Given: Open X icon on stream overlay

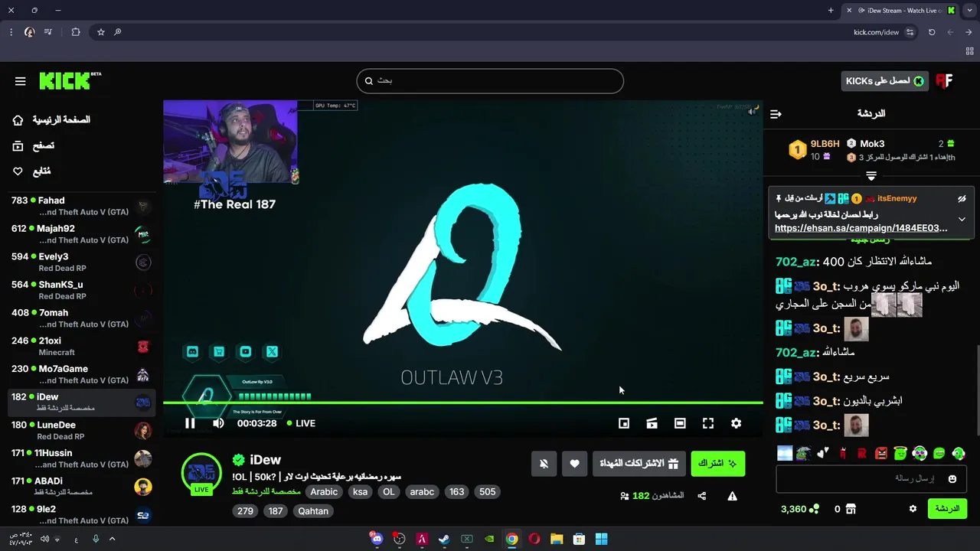Looking at the screenshot, I should (272, 352).
